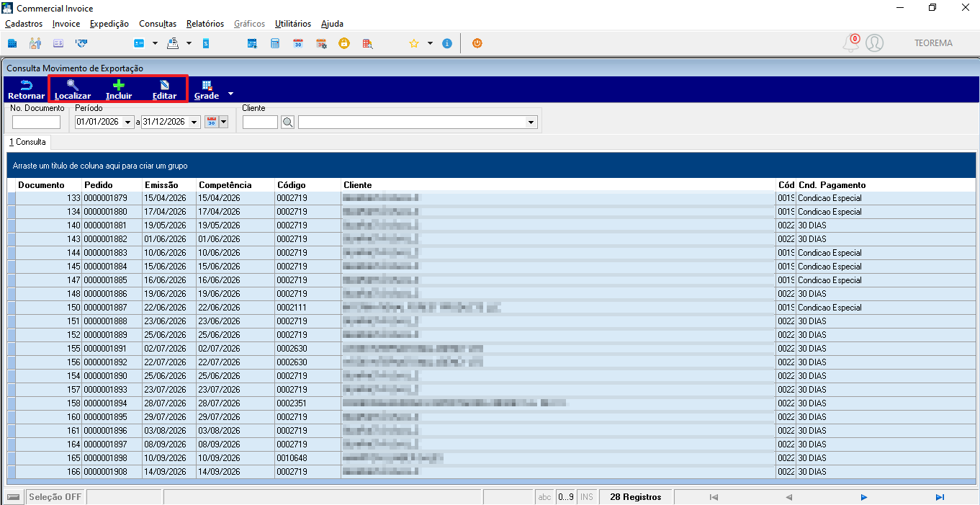Open the Grade toolbar button

pyautogui.click(x=207, y=89)
